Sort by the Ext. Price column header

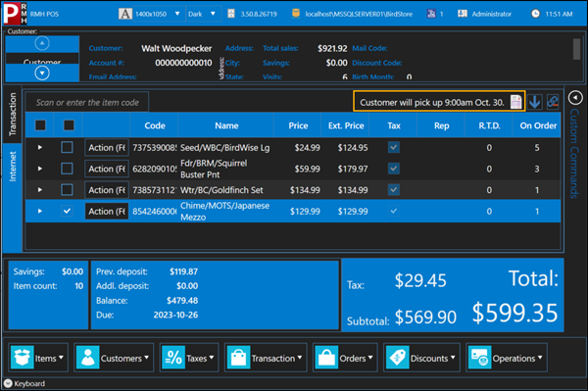tap(346, 125)
